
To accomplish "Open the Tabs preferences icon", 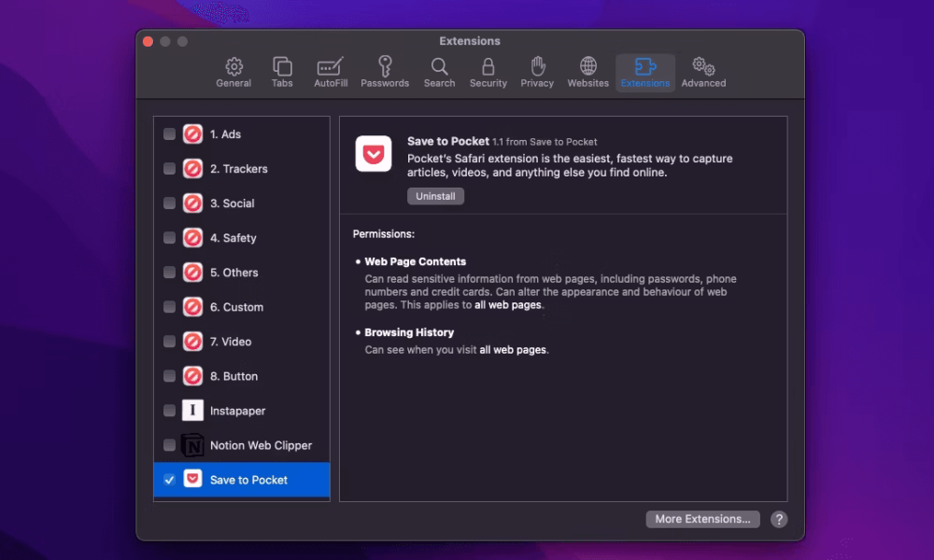I will (x=282, y=66).
